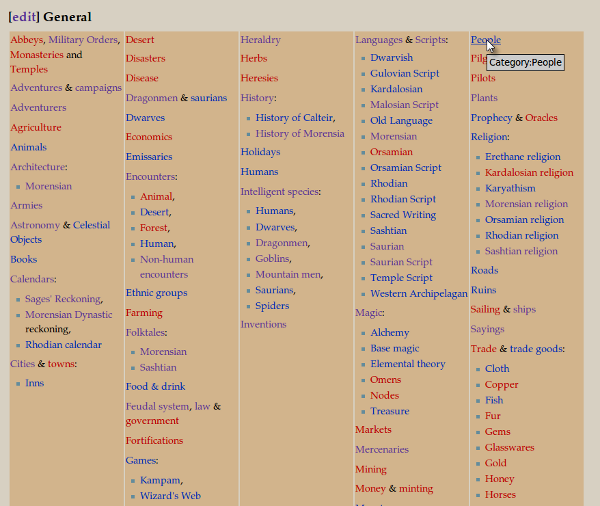Open the Gulovian Script link
Viewport: 600px width, 506px height.
[404, 74]
